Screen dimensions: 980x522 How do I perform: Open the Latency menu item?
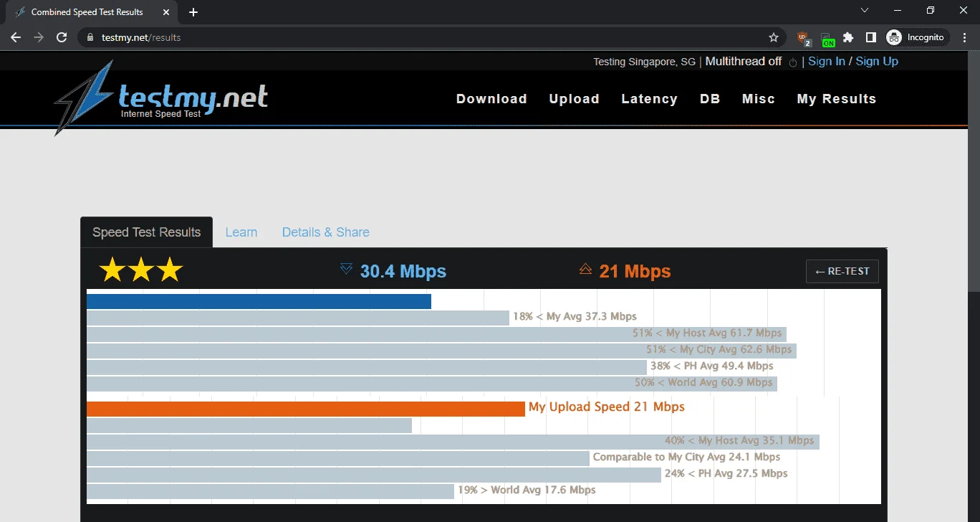(x=649, y=99)
